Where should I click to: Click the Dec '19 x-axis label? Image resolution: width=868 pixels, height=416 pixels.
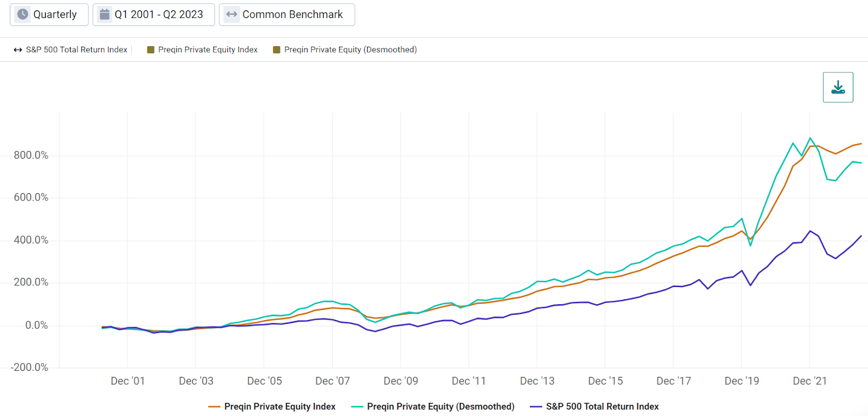click(742, 381)
